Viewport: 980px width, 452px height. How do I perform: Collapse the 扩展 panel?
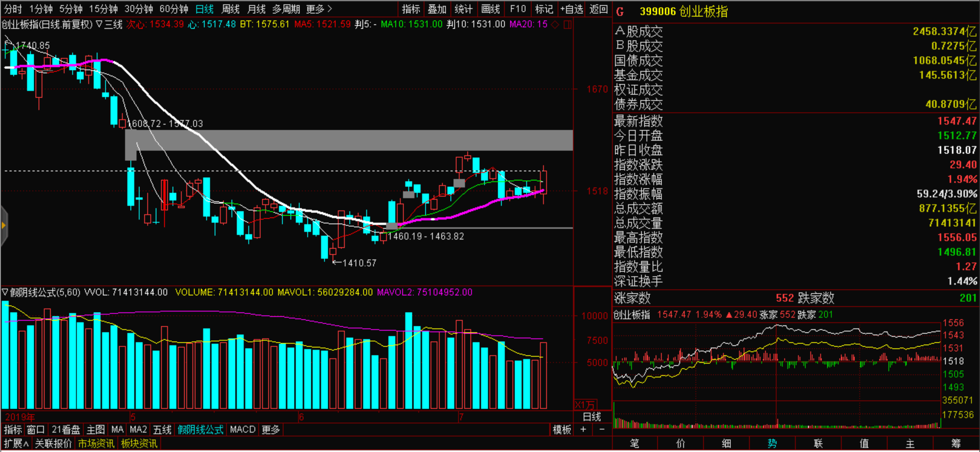point(16,443)
